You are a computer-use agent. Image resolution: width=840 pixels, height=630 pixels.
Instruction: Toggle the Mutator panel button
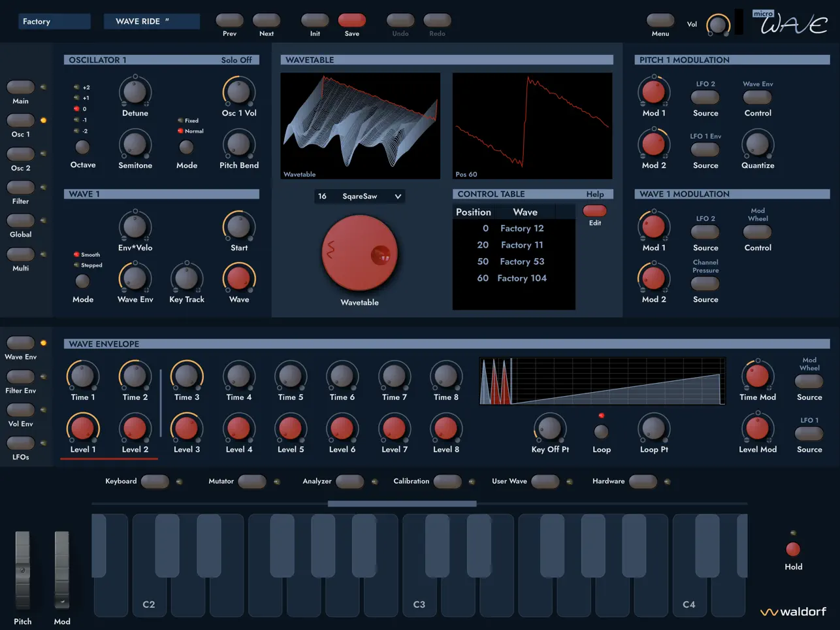tap(252, 482)
